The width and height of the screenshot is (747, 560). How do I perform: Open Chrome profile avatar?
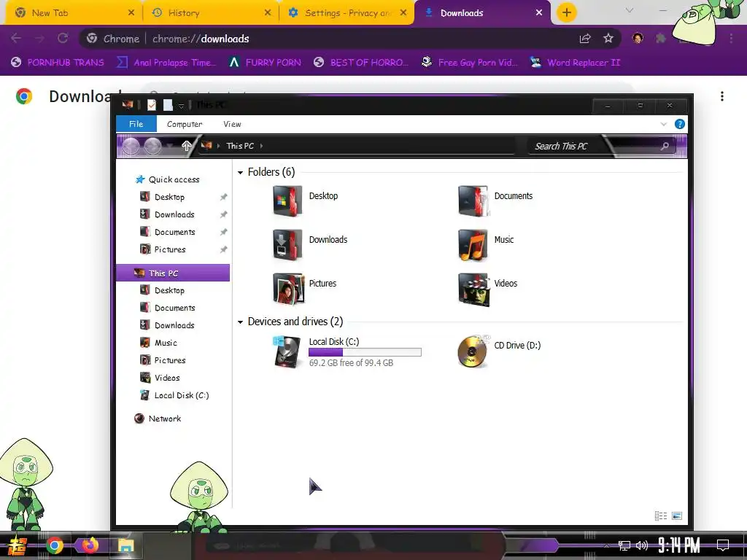click(638, 38)
